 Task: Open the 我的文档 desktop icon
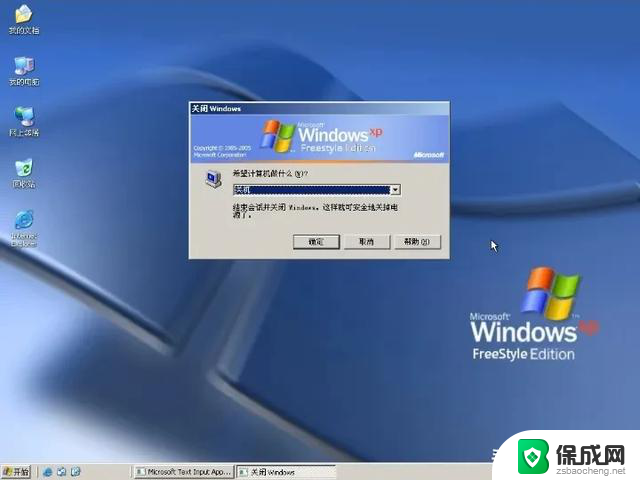(x=24, y=19)
